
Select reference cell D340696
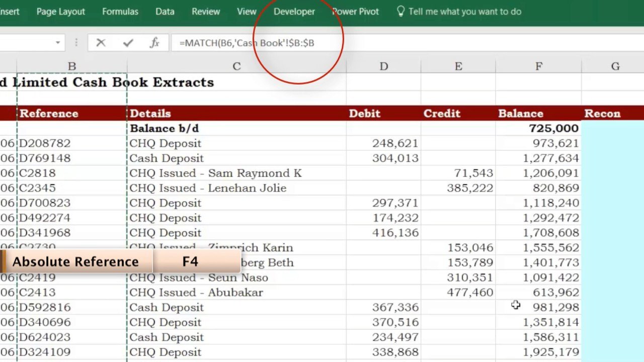pos(72,322)
